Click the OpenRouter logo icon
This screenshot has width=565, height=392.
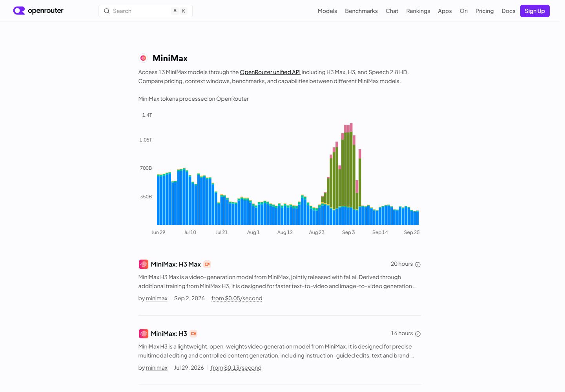(19, 11)
